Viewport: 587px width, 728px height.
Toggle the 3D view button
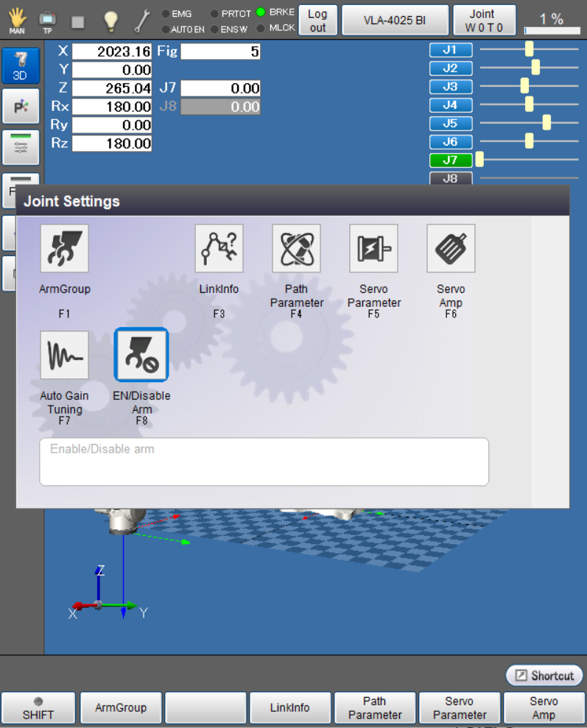coord(21,66)
